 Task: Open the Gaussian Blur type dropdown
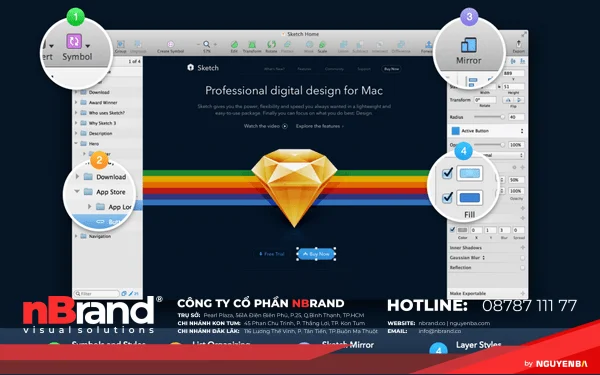pyautogui.click(x=483, y=258)
